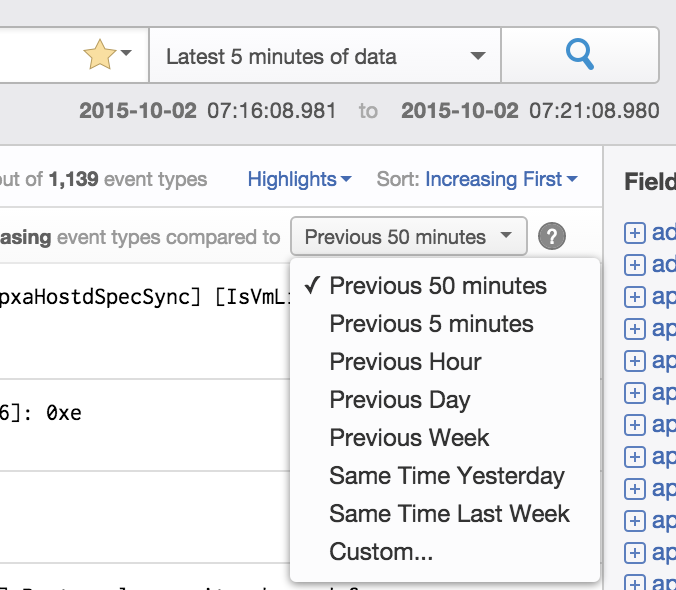
Task: Select Previous 5 minutes from list
Action: tap(431, 324)
